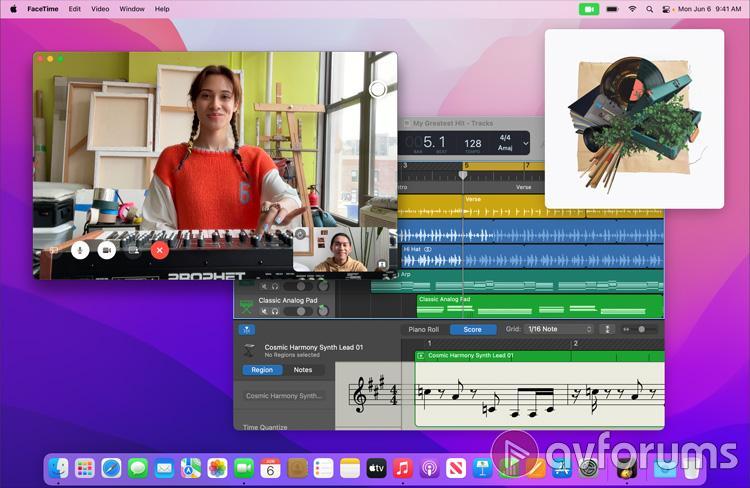End the FaceTime call with red button
This screenshot has width=750, height=488.
pos(160,250)
